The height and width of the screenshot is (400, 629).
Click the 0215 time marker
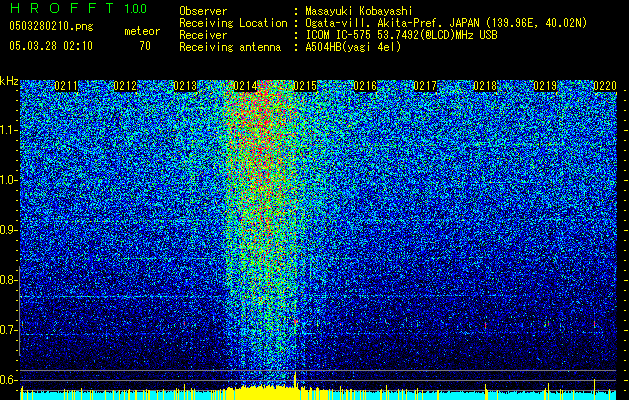pyautogui.click(x=305, y=86)
